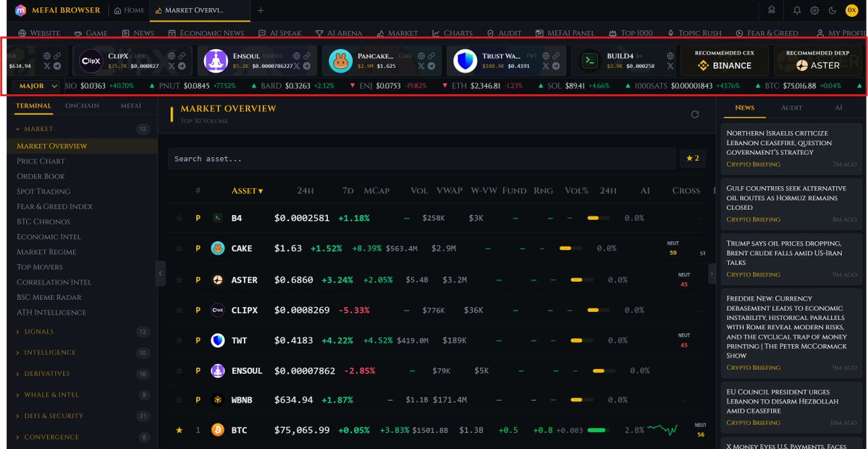Open the Home browser tab
The image size is (868, 449).
130,11
